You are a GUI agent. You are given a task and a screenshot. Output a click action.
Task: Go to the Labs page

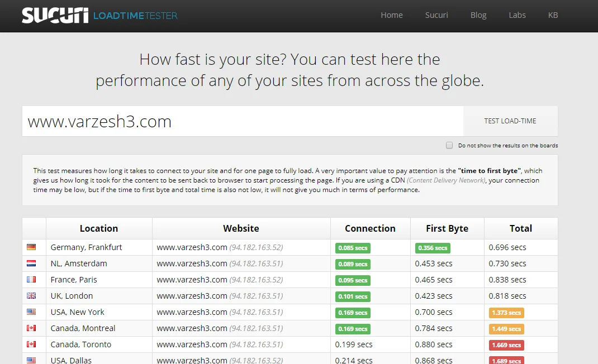pos(517,15)
